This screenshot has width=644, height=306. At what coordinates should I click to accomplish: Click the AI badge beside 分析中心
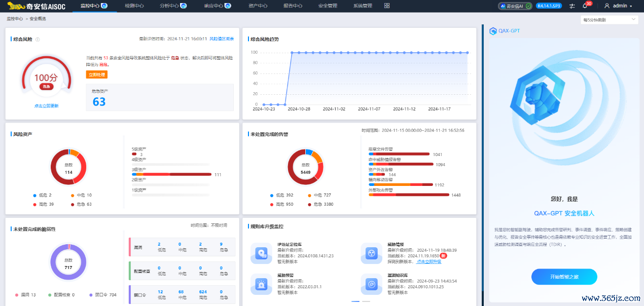coord(184,6)
